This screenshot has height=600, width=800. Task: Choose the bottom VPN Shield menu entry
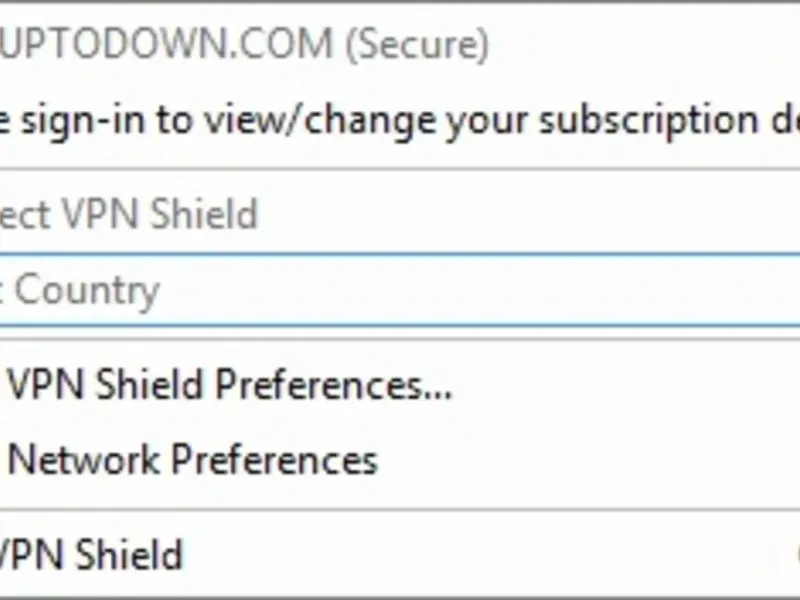point(92,554)
